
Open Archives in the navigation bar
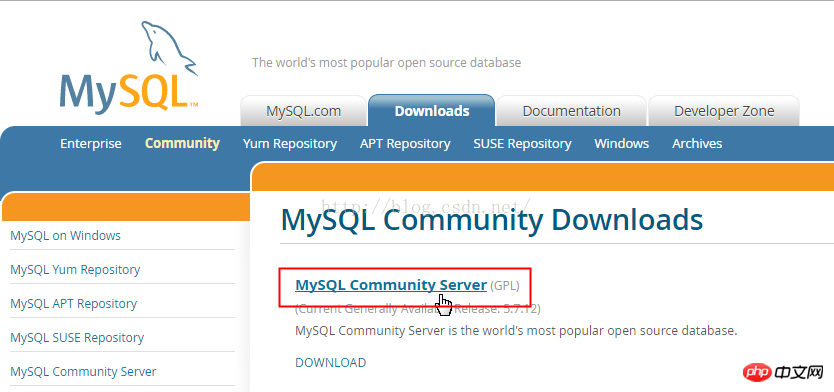coord(697,144)
